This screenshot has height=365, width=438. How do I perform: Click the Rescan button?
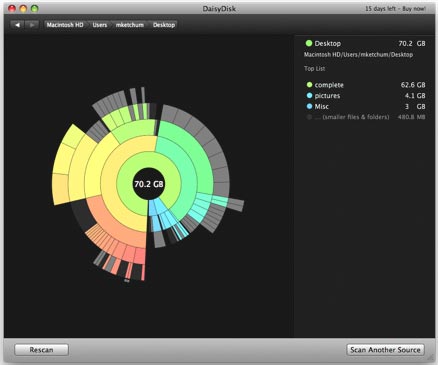point(41,350)
